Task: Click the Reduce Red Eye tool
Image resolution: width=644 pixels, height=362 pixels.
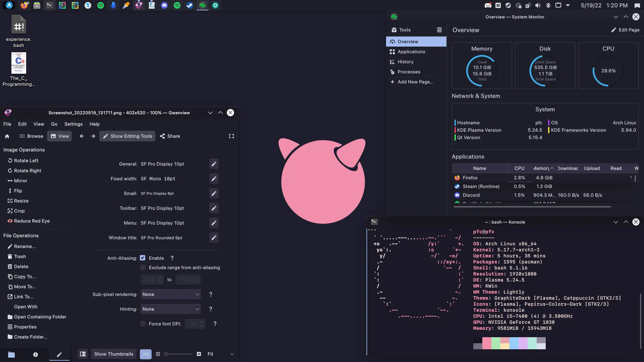Action: pos(32,221)
